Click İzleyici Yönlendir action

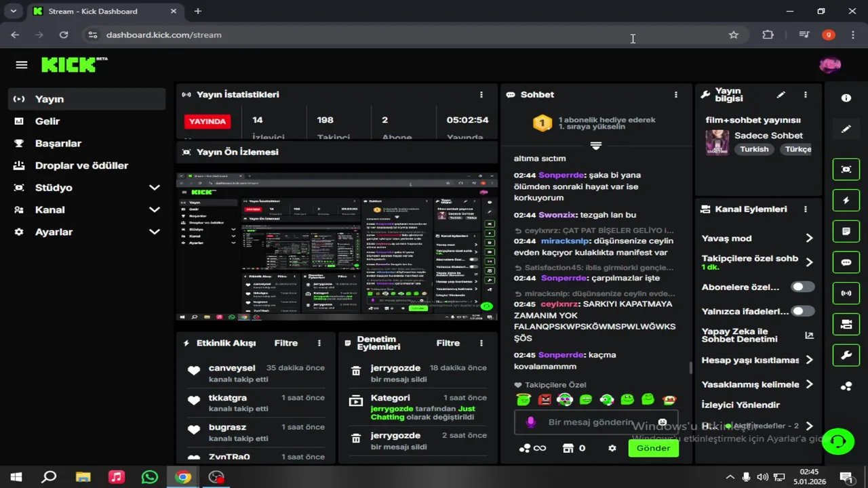741,405
